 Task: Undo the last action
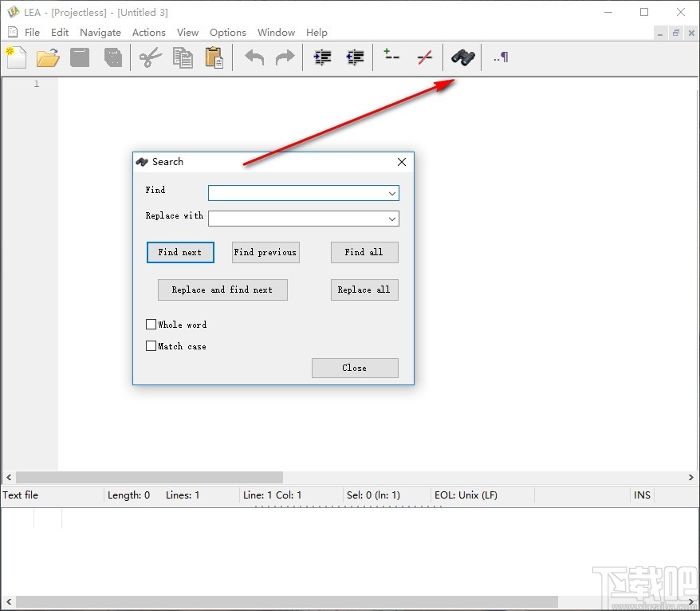254,57
